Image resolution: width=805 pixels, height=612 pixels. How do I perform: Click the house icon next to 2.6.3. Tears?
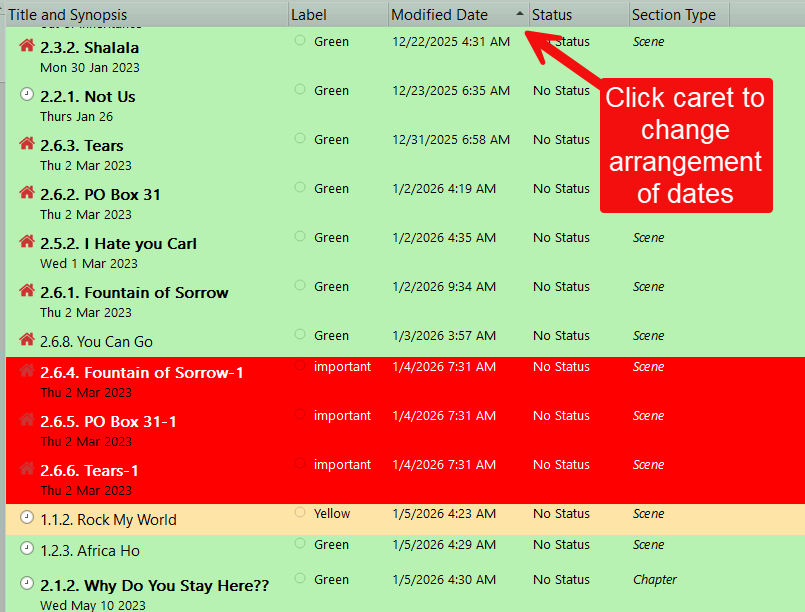(27, 144)
